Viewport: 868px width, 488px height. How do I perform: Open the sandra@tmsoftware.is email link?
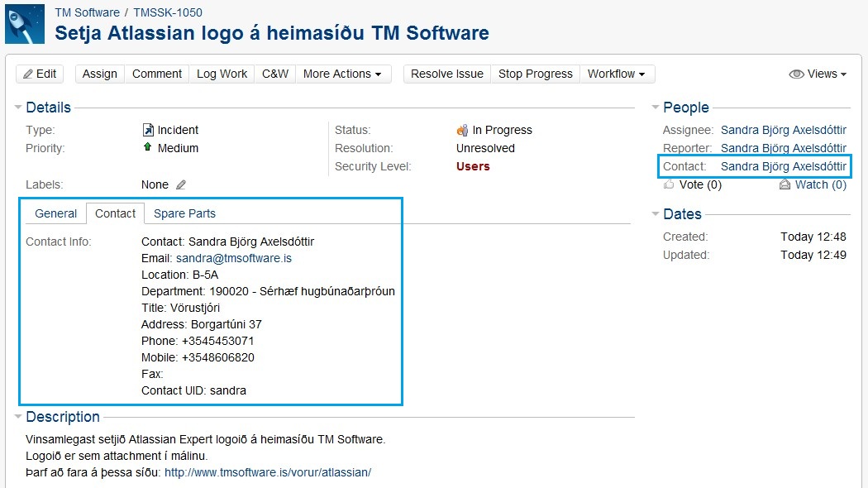coord(233,258)
